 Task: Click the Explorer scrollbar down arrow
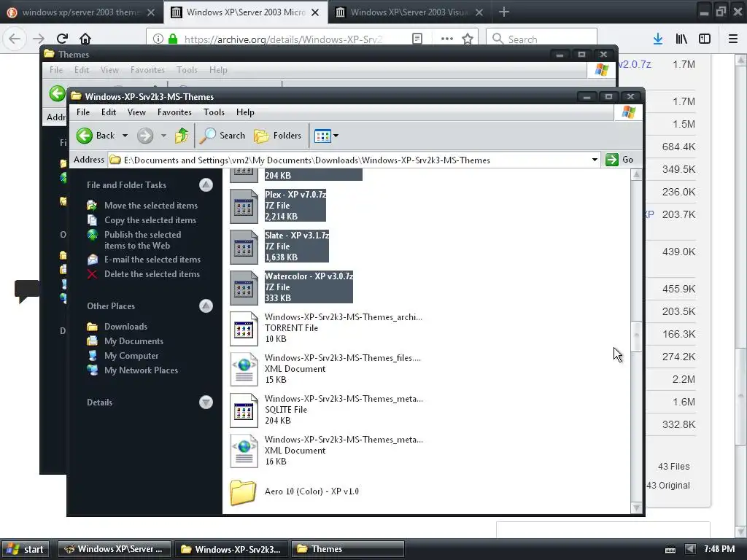click(636, 508)
